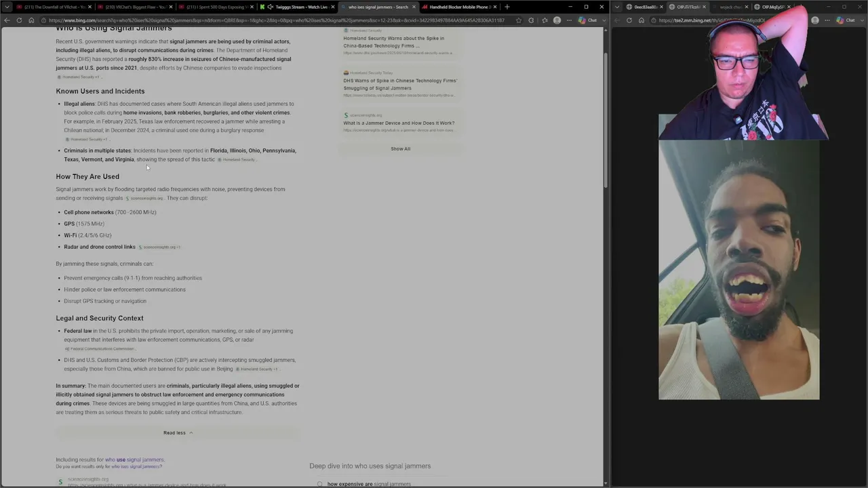Close the OIP.iTiTtcoM tab in right browser
Image resolution: width=868 pixels, height=488 pixels.
point(704,7)
